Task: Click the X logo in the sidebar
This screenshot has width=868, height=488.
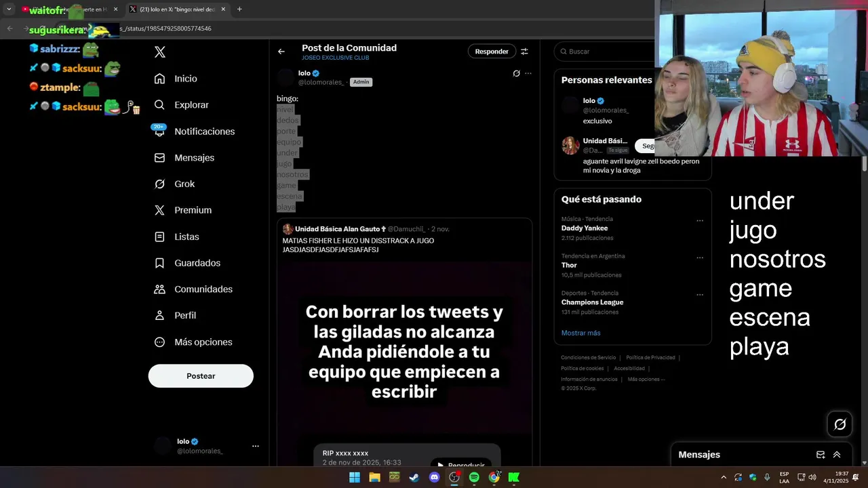Action: (x=160, y=52)
